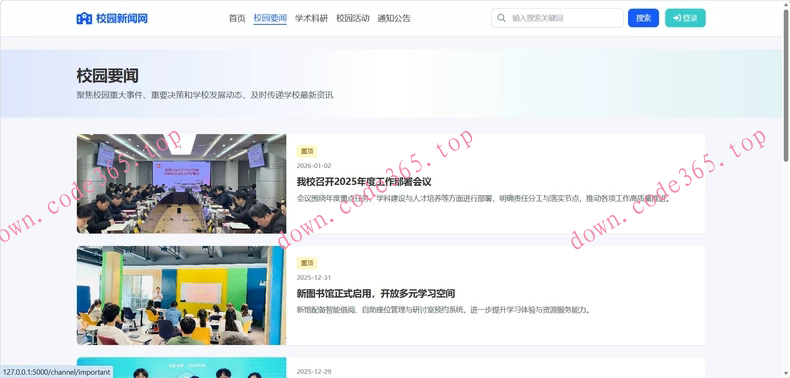Click the 校园要闻 page heading
Image resolution: width=790 pixels, height=378 pixels.
click(107, 76)
